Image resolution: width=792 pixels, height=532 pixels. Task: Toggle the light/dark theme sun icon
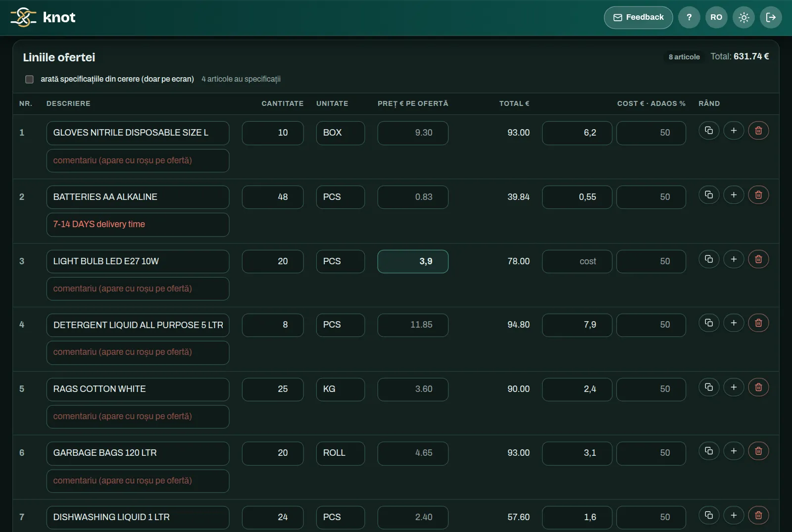[x=743, y=17]
